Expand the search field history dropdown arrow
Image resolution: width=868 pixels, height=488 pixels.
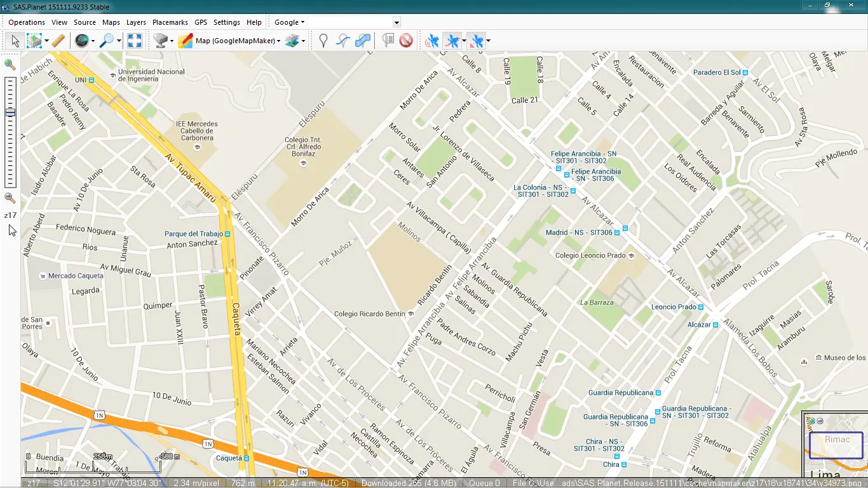(x=397, y=22)
